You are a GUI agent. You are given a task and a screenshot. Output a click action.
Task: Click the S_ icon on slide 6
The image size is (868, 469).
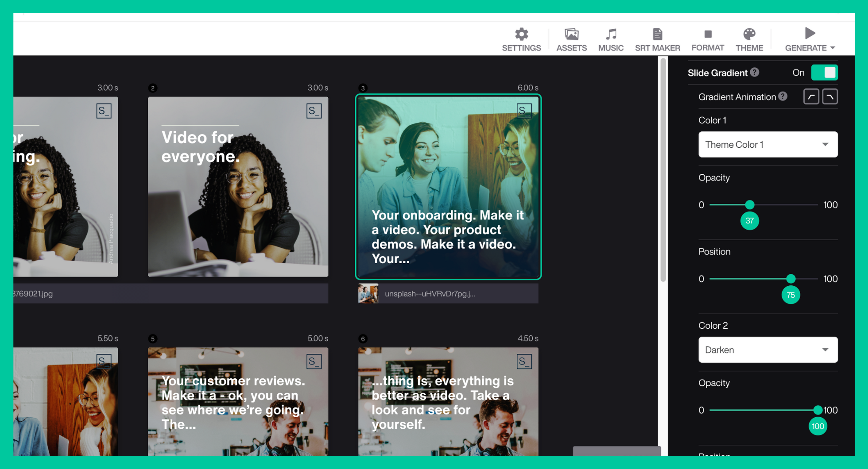(x=524, y=361)
